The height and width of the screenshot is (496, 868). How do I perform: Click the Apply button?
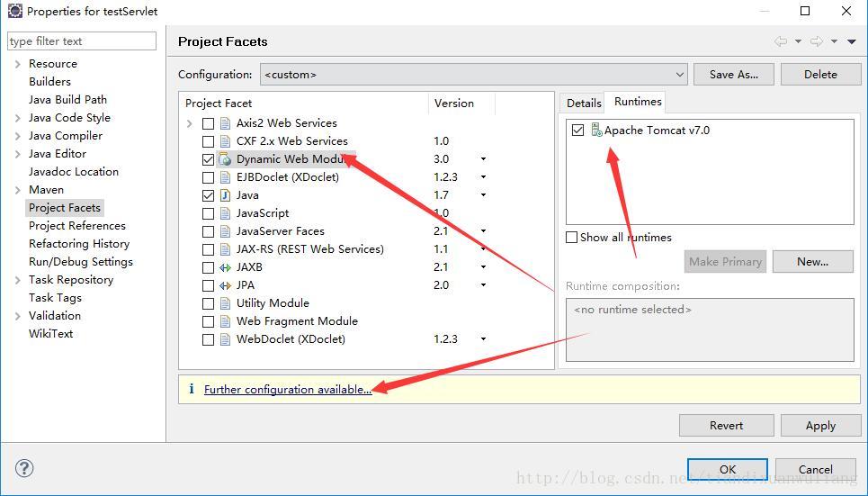(x=820, y=425)
